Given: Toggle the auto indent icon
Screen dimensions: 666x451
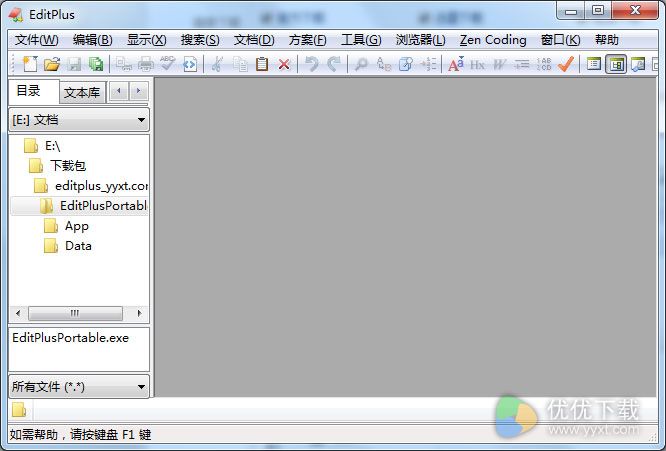Looking at the screenshot, I should point(522,64).
